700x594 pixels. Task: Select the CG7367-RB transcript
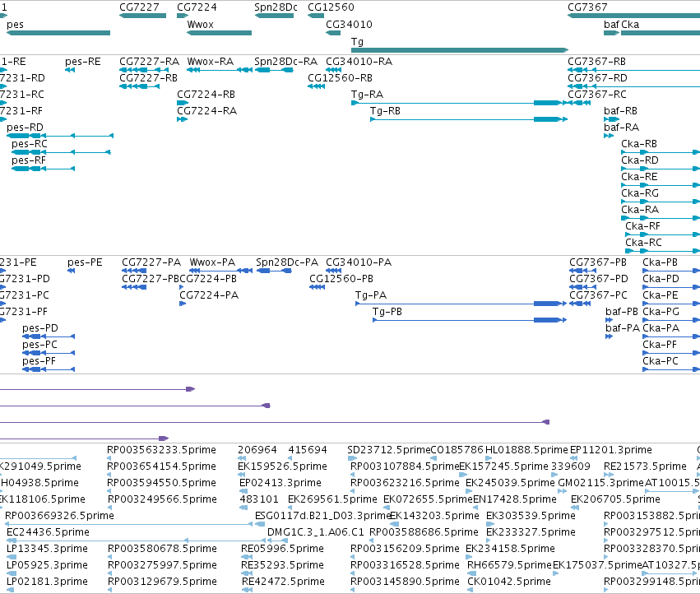(x=634, y=70)
